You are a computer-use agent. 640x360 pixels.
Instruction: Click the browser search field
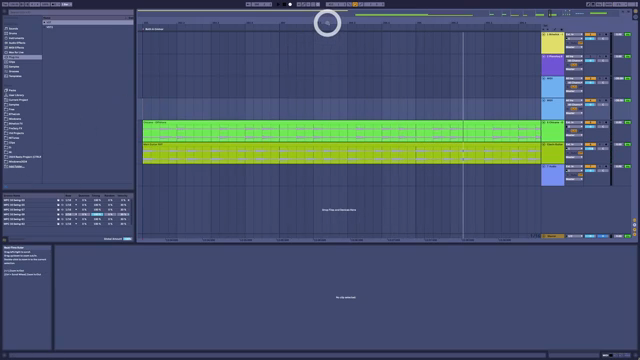click(69, 12)
